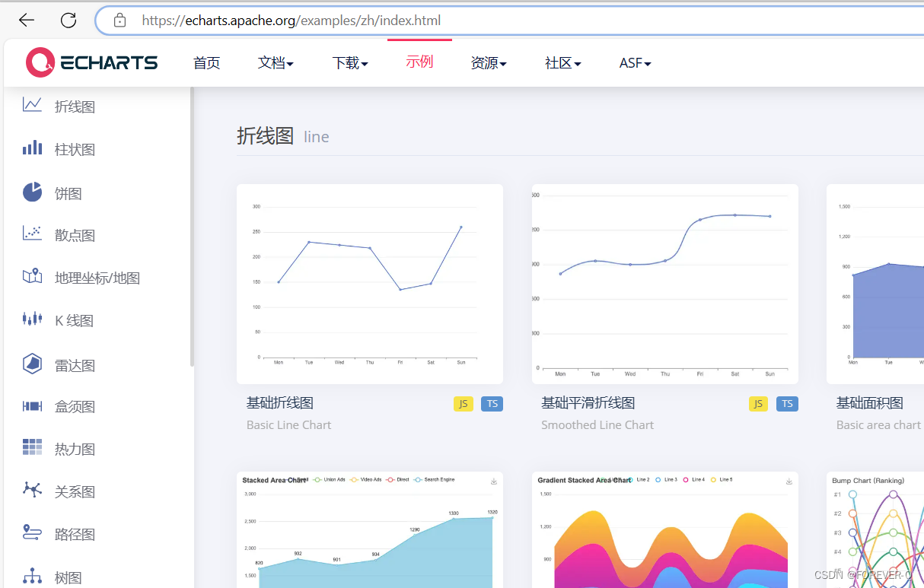Expand the 资源 menu
Viewport: 924px width, 588px height.
tap(489, 62)
